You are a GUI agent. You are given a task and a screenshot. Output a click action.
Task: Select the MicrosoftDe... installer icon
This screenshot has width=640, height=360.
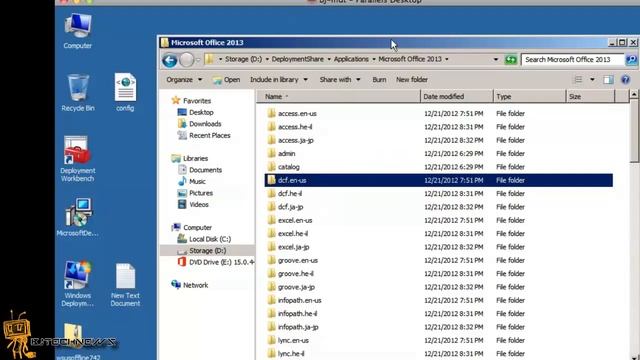click(77, 218)
